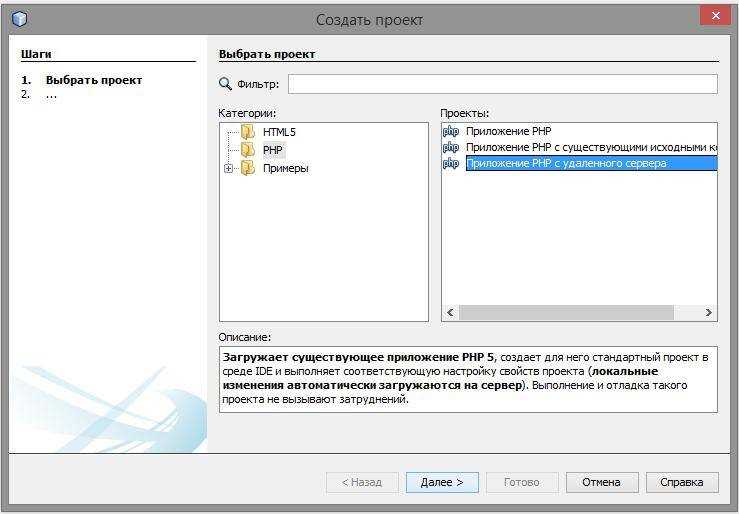Click the magnifier icon next to Фильтр
Viewport: 739px width, 514px height.
click(x=225, y=84)
